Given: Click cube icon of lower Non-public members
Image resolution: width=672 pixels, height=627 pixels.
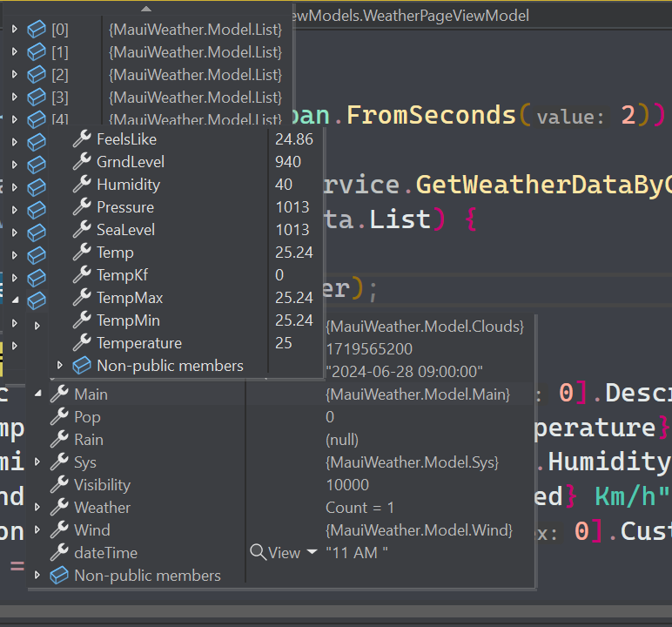Looking at the screenshot, I should coord(59,575).
